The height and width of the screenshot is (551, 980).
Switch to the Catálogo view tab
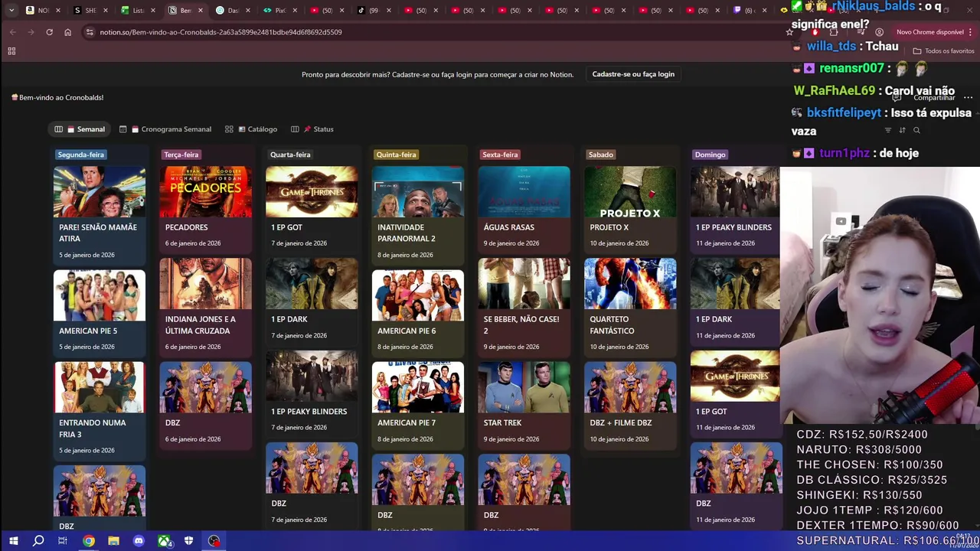tap(251, 129)
